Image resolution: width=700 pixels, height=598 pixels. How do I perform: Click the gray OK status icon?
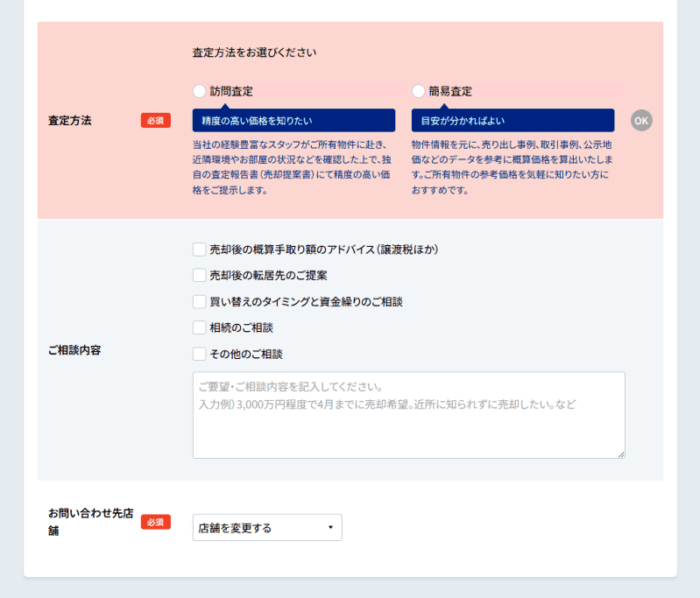pos(642,120)
